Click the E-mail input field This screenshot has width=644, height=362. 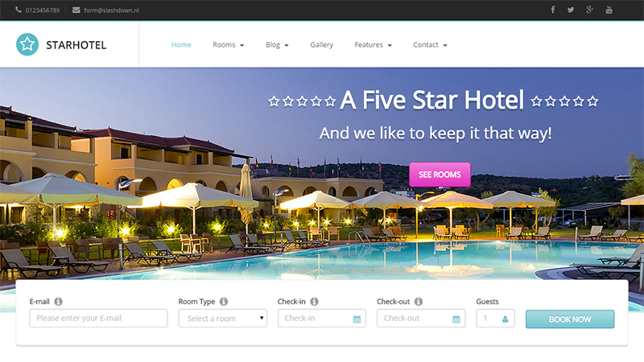(x=98, y=319)
